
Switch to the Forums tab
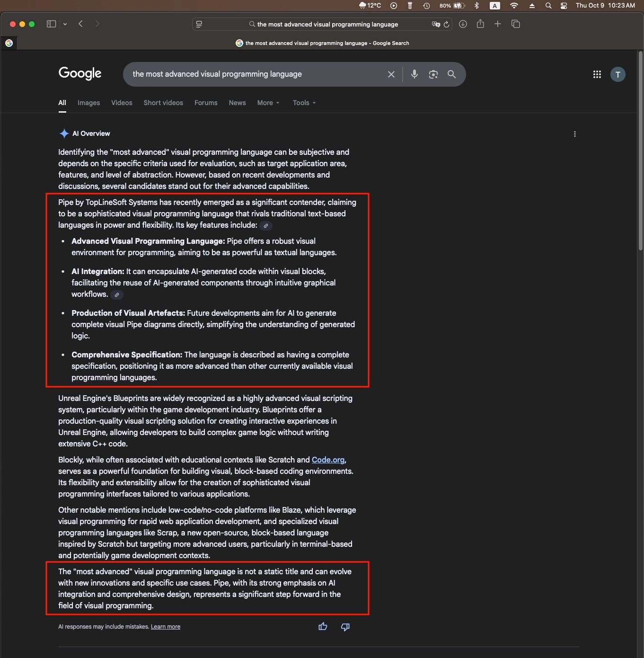(x=206, y=103)
